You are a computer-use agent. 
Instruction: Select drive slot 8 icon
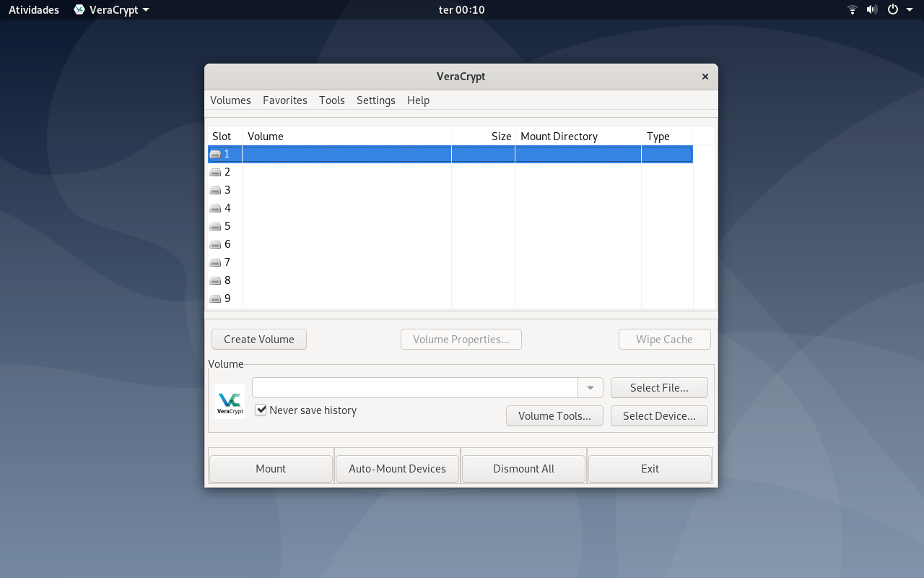click(215, 280)
